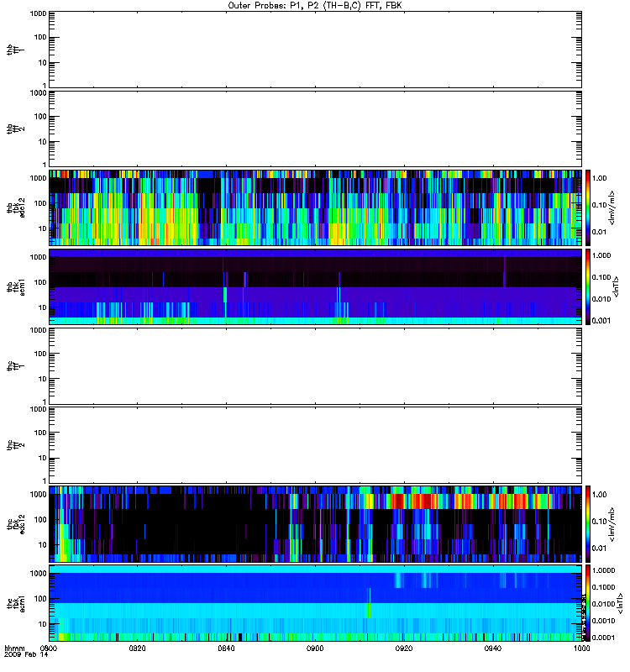This screenshot has height=672, width=630.
Task: Click the '0.0010' value on thc scm1 color bar
Action: pyautogui.click(x=603, y=621)
